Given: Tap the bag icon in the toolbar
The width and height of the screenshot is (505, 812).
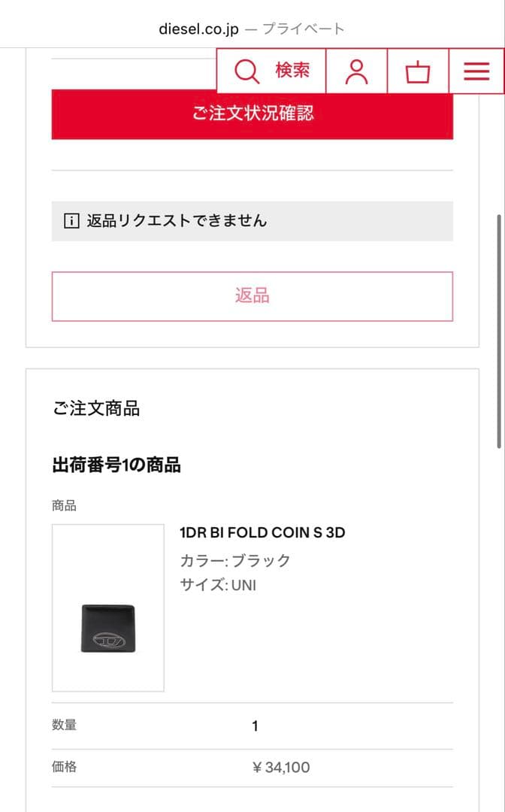Looking at the screenshot, I should pos(418,72).
